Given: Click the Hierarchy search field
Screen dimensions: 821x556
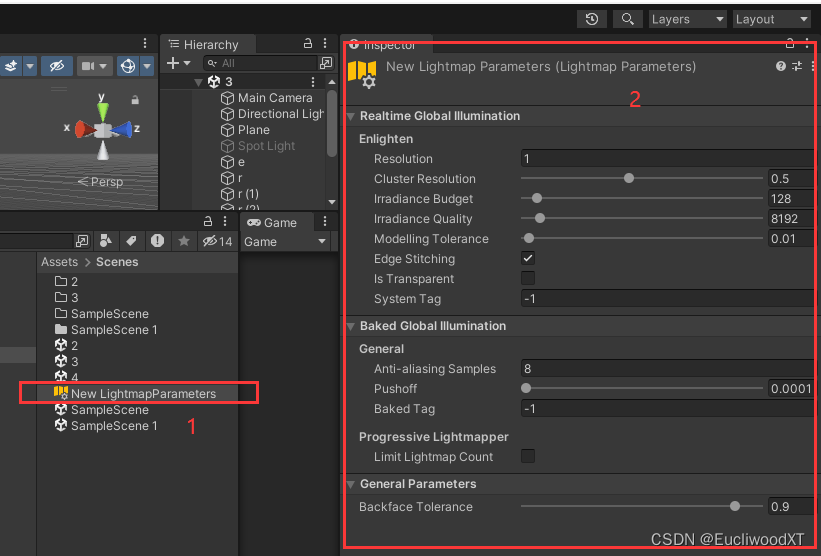Looking at the screenshot, I should coord(262,63).
